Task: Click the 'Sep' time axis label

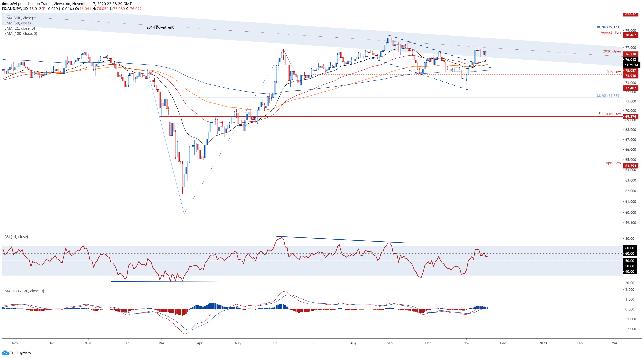Action: point(390,343)
